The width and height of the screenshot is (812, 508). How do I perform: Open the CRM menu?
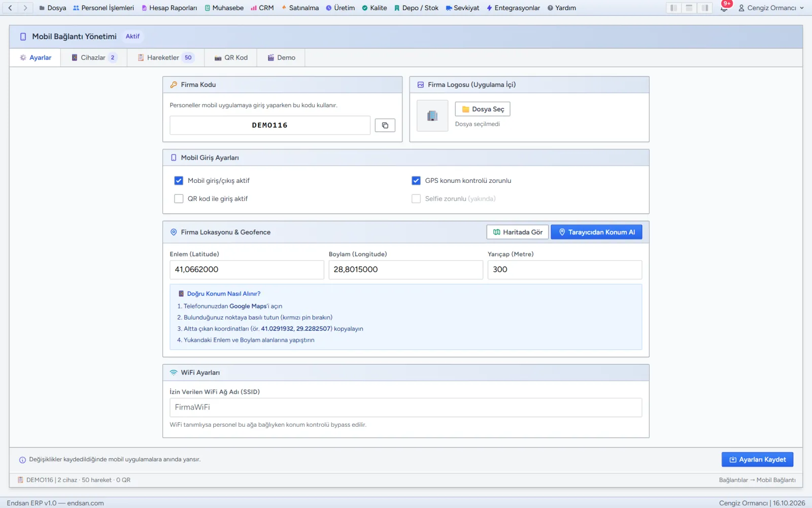[x=262, y=8]
